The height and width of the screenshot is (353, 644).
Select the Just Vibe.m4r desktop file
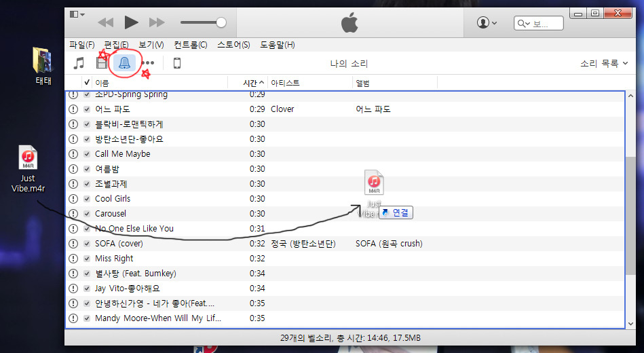coord(28,169)
